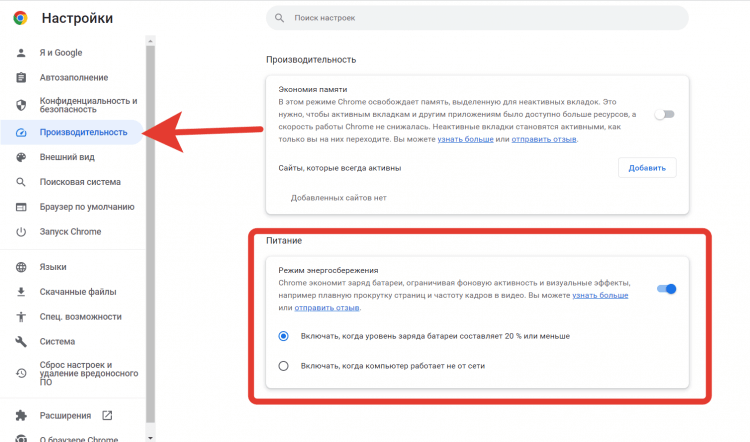
Task: Open Расширения page
Action: click(65, 416)
